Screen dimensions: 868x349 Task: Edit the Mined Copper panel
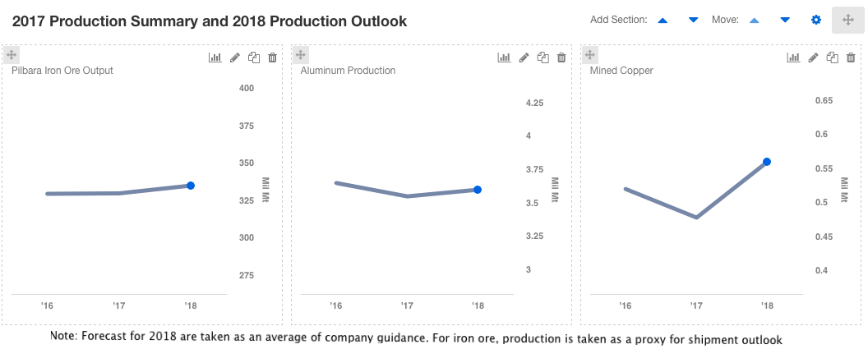(813, 57)
